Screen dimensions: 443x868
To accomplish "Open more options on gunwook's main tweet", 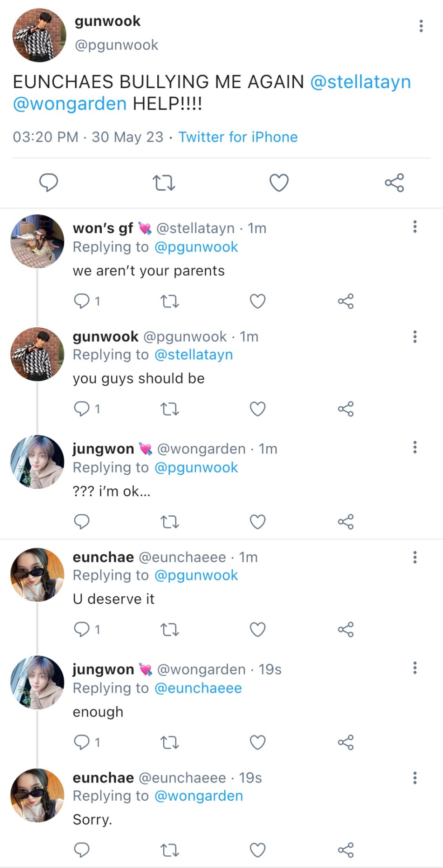I will 421,26.
